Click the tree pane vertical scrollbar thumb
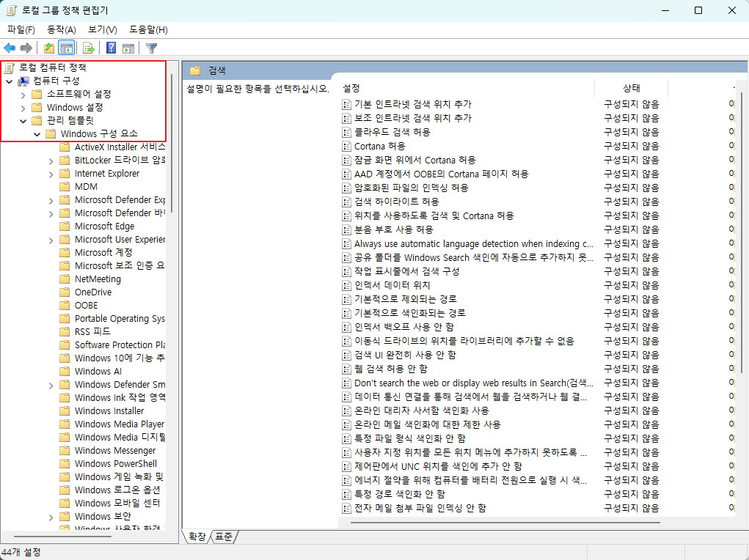The image size is (749, 560). pos(172,143)
